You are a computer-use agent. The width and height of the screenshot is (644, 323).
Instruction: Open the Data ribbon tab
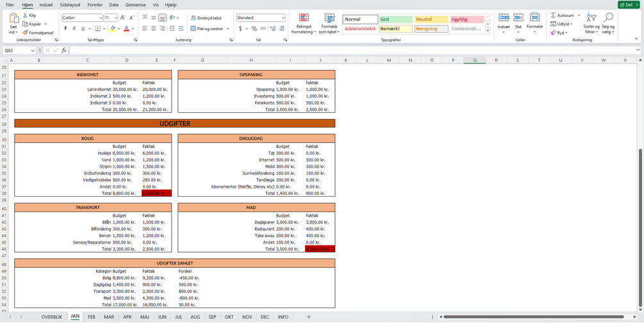114,4
